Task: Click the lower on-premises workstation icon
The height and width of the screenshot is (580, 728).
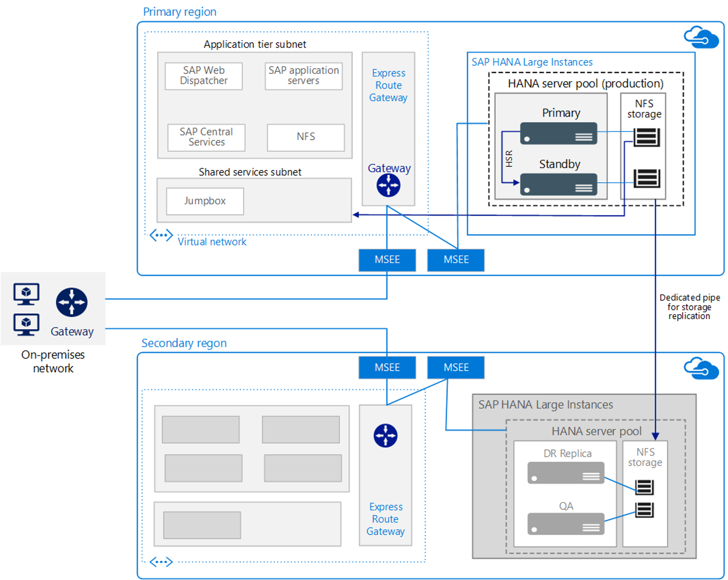Action: [x=26, y=324]
